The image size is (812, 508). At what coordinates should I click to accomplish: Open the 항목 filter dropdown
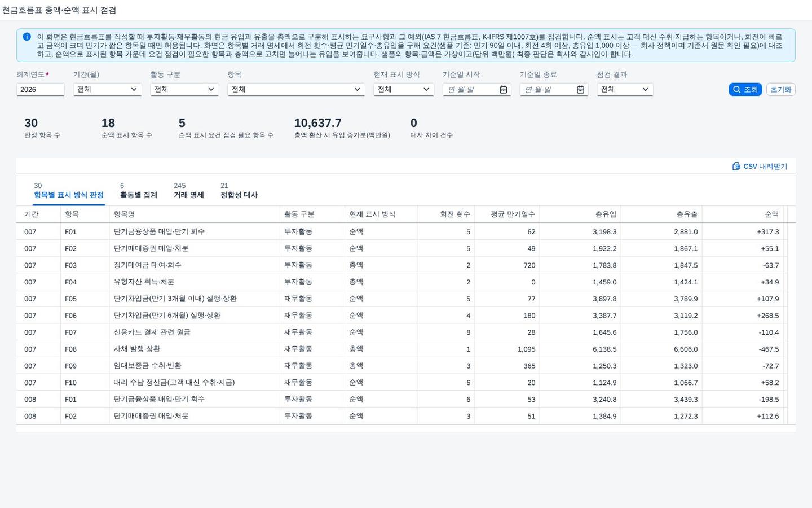(x=296, y=90)
